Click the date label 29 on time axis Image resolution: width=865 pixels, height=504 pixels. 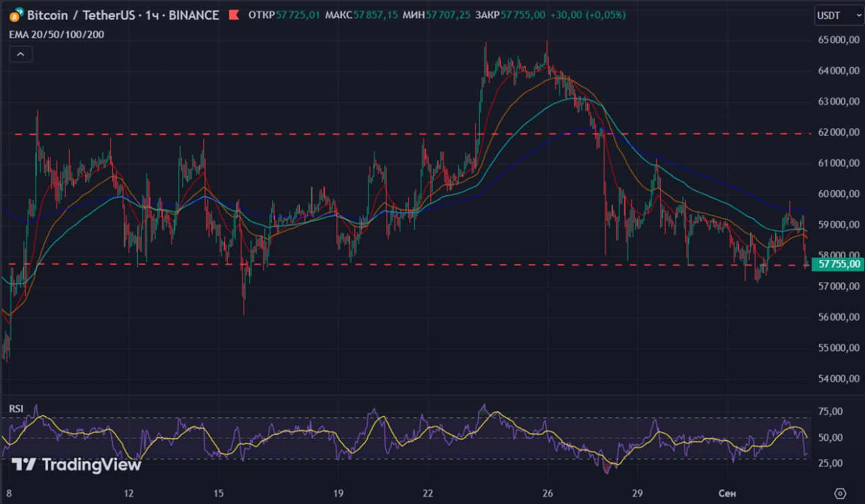[x=637, y=493]
